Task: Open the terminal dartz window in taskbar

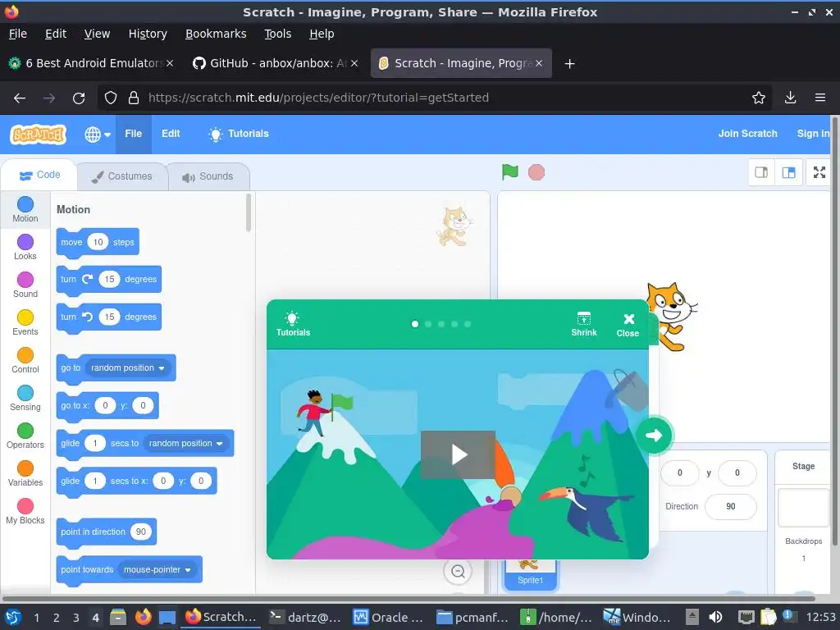Action: coord(305,618)
